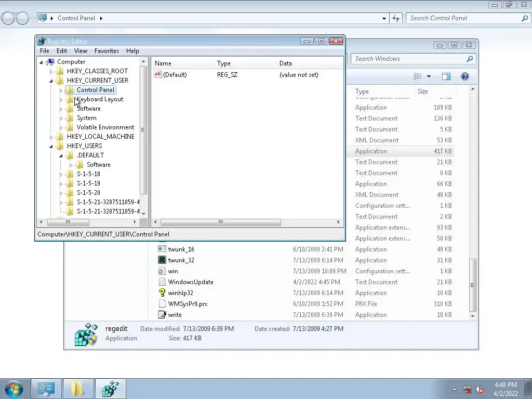Open the Windows Start button
Viewport: 532px width, 399px height.
(x=14, y=389)
